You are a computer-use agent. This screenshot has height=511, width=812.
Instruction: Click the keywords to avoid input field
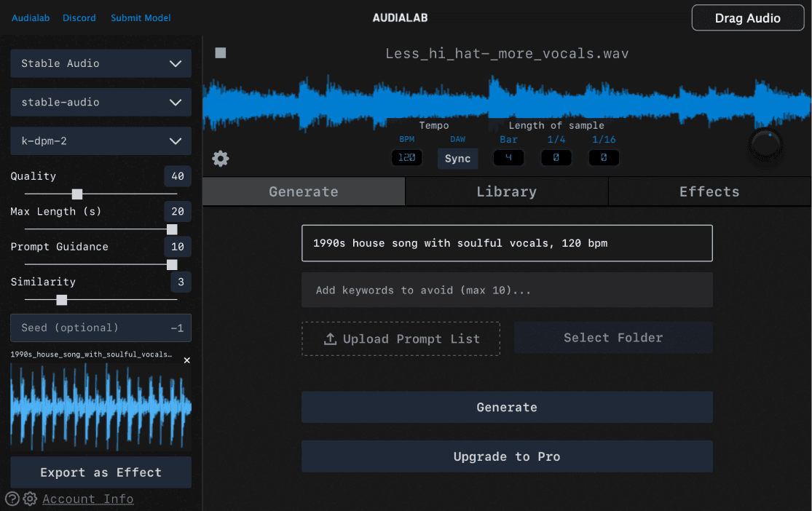coord(507,290)
